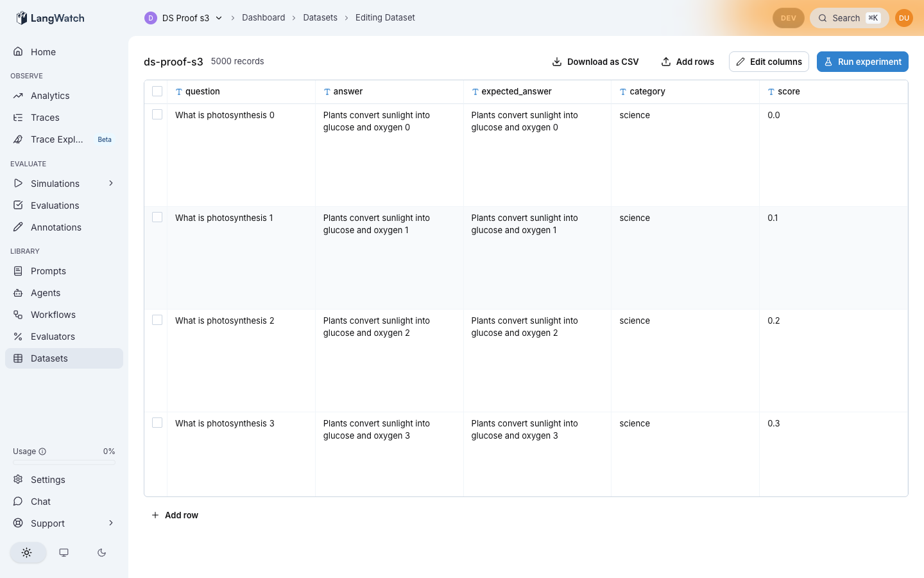Click the plus icon beside Add row
The width and height of the screenshot is (924, 578).
tap(155, 515)
